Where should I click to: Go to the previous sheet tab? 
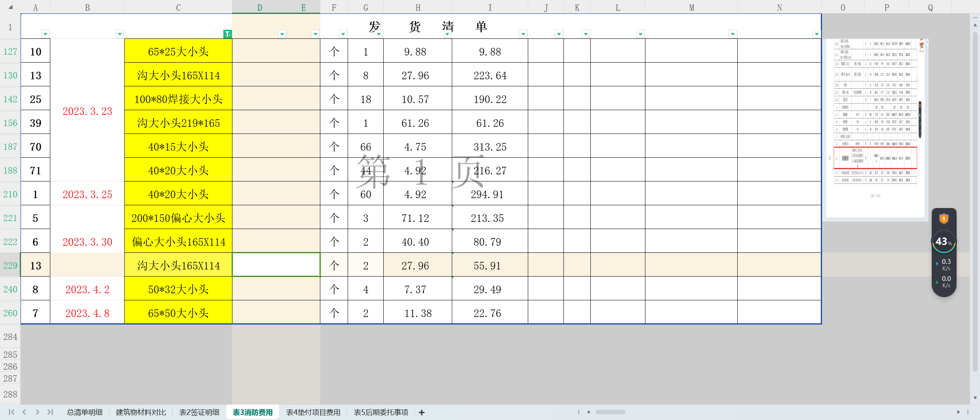click(25, 412)
